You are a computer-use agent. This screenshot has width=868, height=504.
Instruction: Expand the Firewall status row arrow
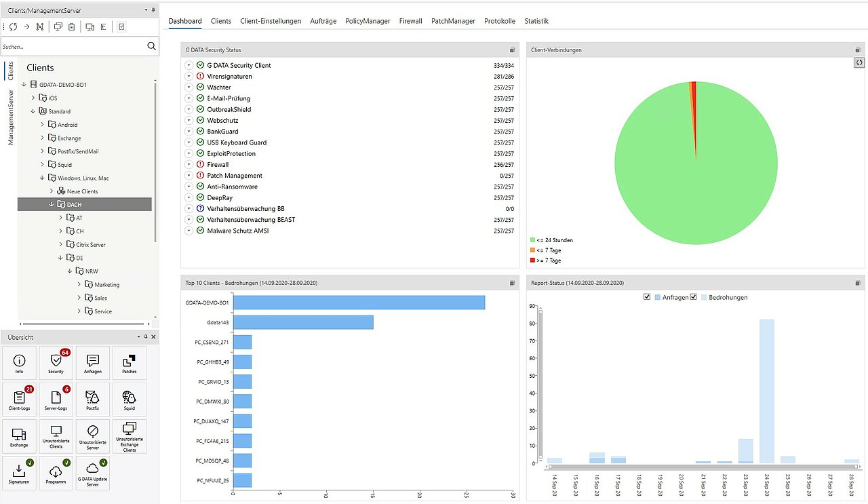[189, 165]
